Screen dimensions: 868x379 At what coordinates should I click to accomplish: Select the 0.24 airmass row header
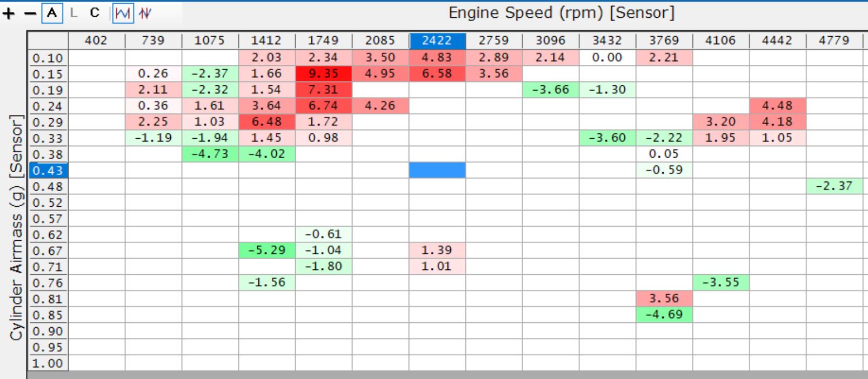click(48, 106)
